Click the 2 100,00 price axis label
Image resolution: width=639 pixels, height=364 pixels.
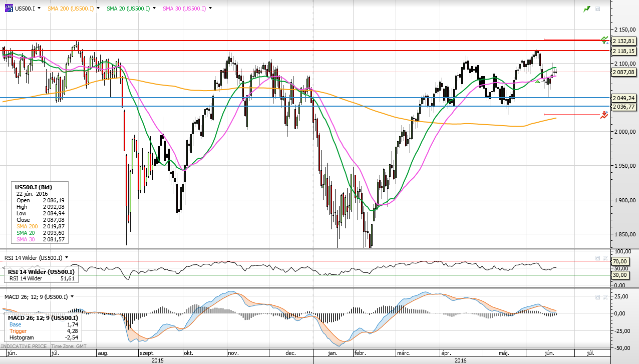[x=625, y=64]
